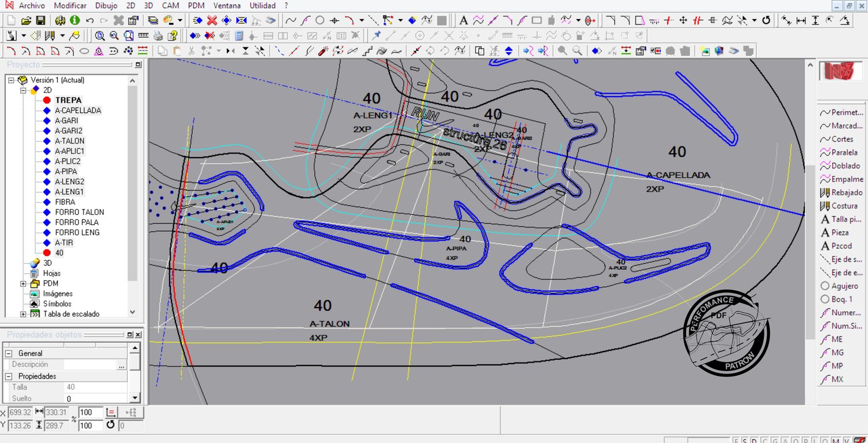
Task: Open the dropdown arrow beside the palette icon
Action: click(x=180, y=20)
